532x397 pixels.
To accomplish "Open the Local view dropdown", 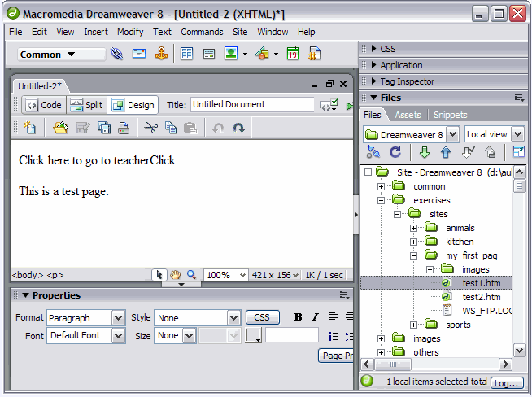I will [x=517, y=134].
